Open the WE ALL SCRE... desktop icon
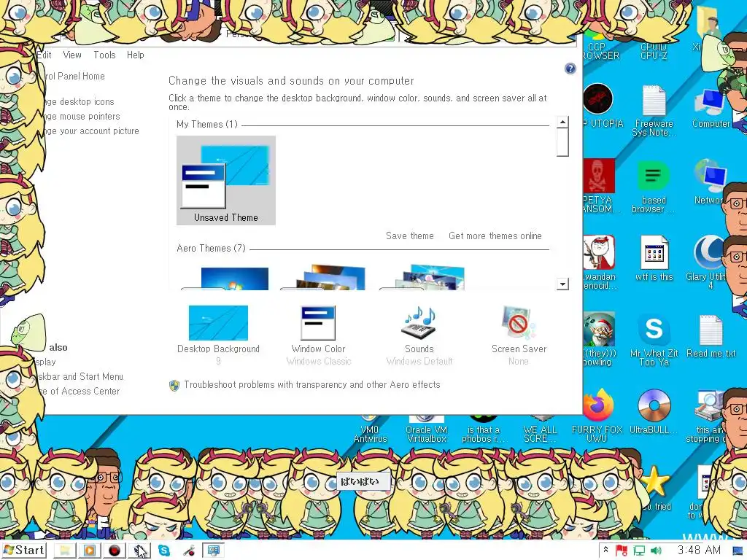Screen dimensions: 747x560 coord(540,429)
